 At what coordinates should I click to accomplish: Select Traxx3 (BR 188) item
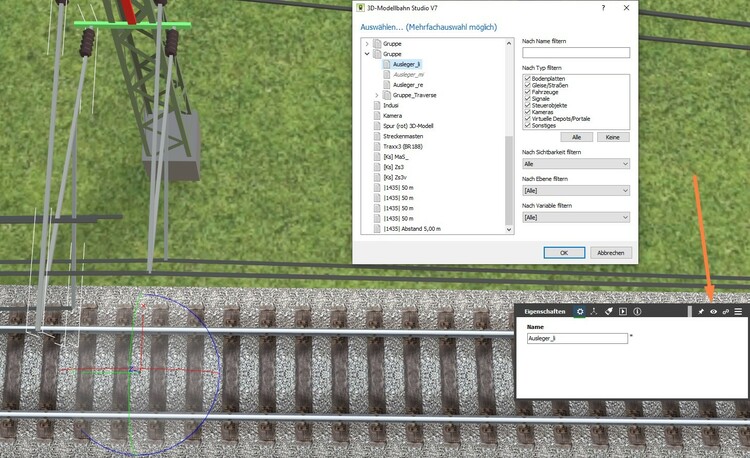[403, 146]
